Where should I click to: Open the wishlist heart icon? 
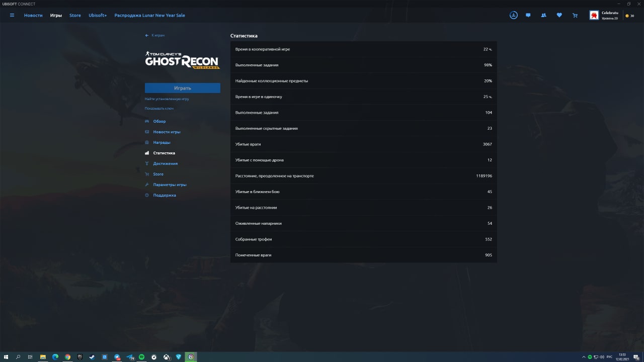[x=559, y=15]
